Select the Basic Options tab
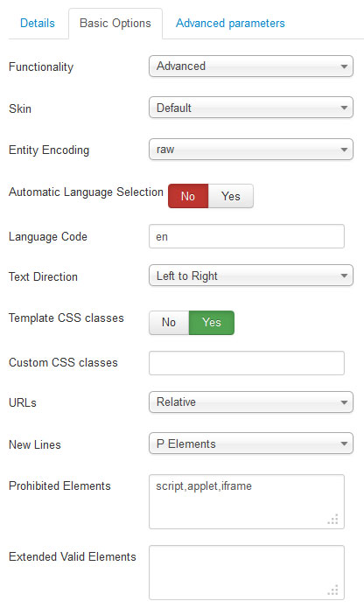 click(115, 24)
